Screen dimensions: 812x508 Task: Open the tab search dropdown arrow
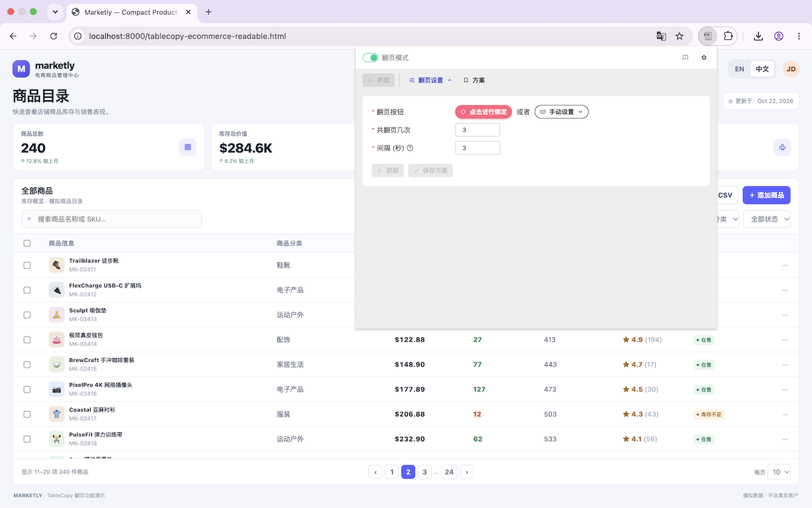[x=55, y=12]
